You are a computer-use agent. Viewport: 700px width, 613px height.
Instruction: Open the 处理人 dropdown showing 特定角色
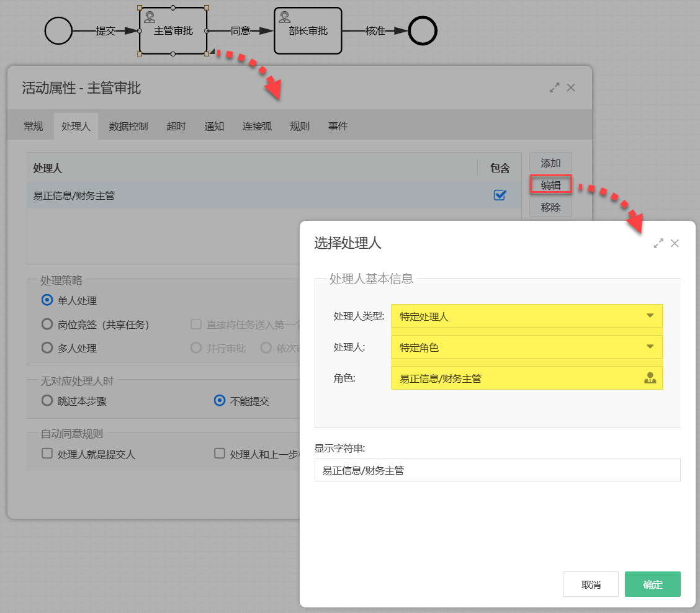pyautogui.click(x=526, y=347)
